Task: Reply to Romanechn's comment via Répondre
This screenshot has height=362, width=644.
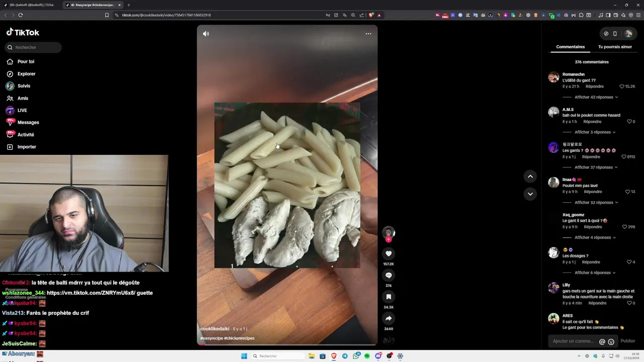Action: tap(595, 86)
